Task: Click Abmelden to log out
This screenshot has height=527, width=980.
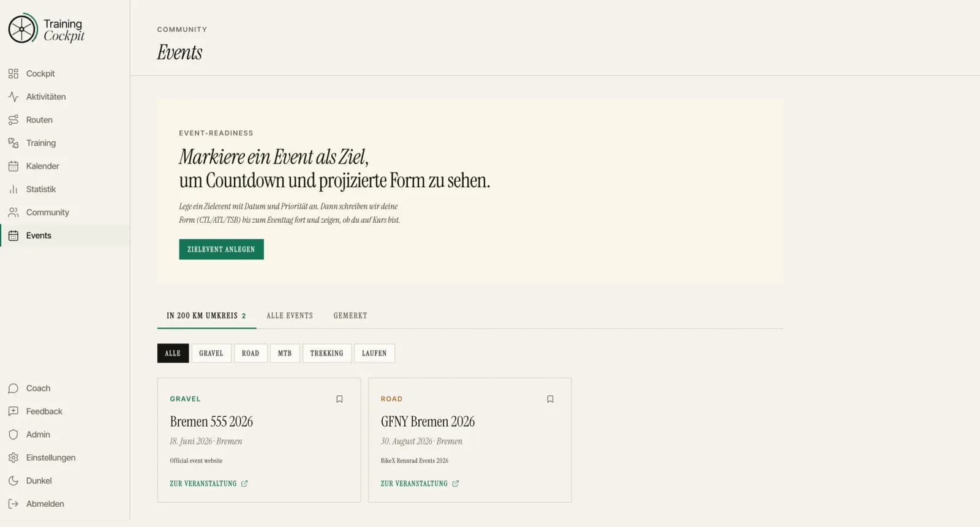Action: click(x=65, y=504)
